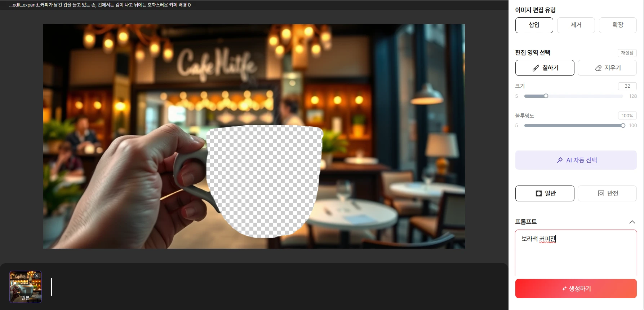Select the 삽입 edit type tab
Screen dimensions: 644x310
534,25
